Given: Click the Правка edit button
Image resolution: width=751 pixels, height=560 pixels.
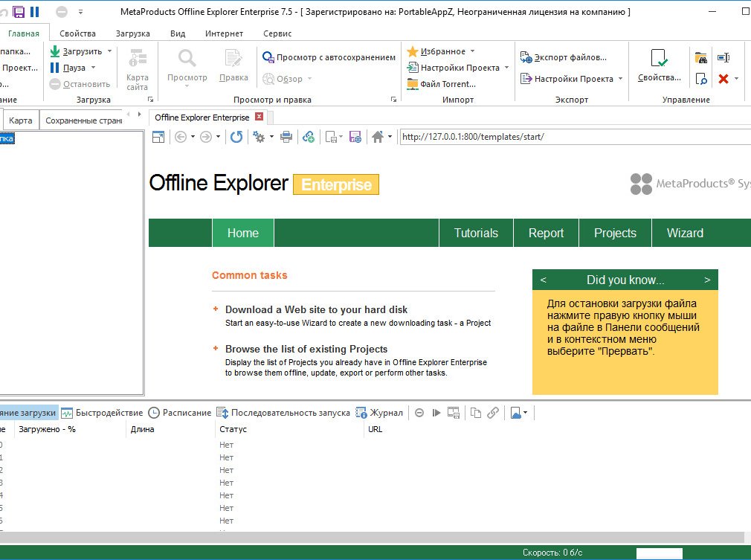Looking at the screenshot, I should click(x=233, y=65).
